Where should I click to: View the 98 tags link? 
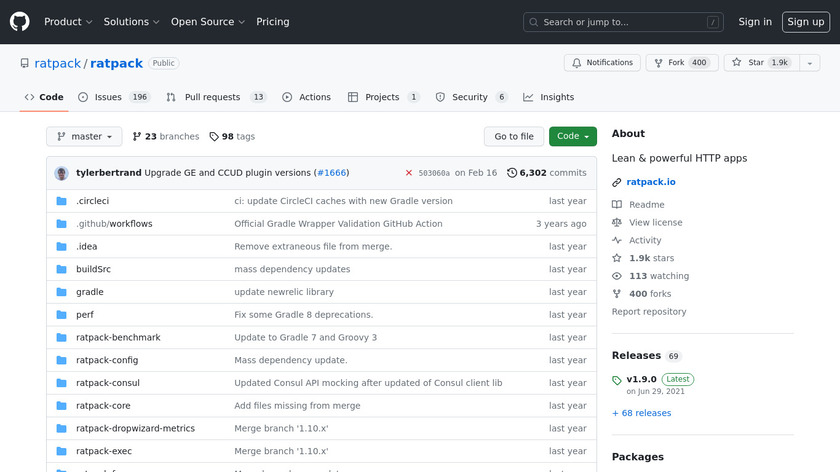[232, 137]
